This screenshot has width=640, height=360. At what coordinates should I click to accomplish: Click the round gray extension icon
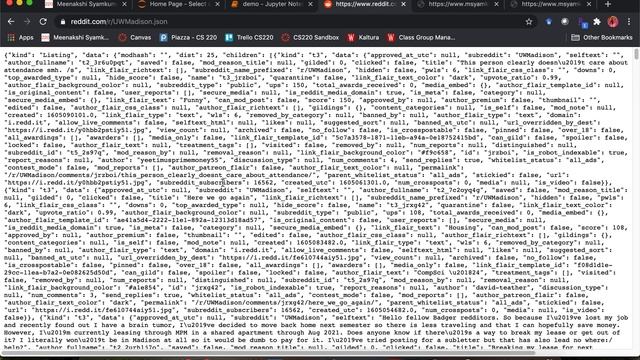[x=564, y=22]
